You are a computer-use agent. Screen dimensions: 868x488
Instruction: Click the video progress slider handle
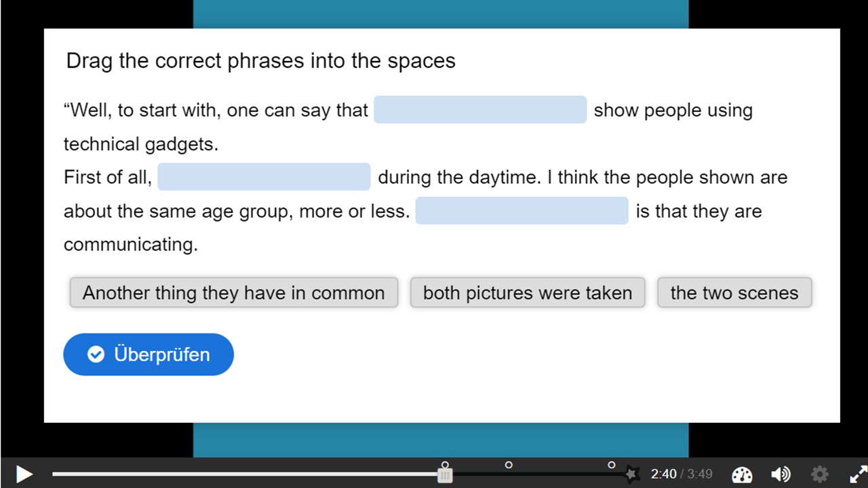[x=445, y=475]
